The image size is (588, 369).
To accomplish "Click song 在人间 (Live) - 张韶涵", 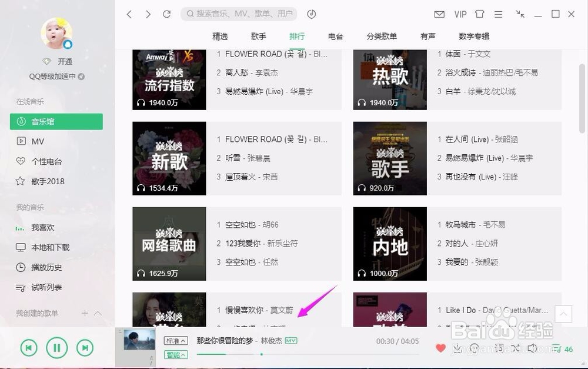I will [482, 139].
